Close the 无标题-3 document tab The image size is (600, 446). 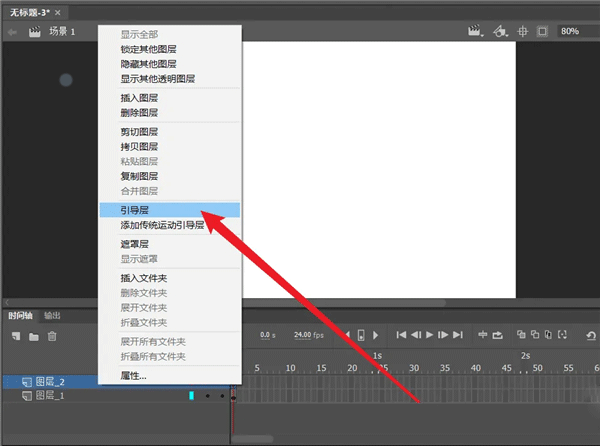click(57, 11)
